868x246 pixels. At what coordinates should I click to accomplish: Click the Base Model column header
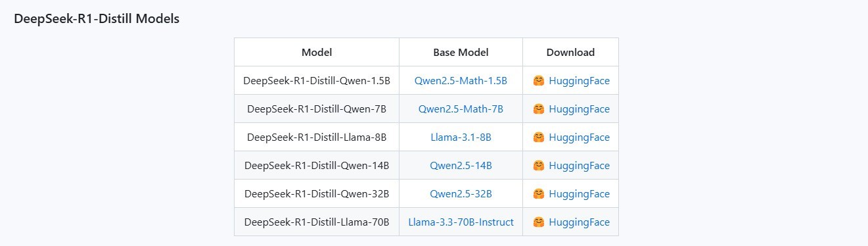[461, 53]
